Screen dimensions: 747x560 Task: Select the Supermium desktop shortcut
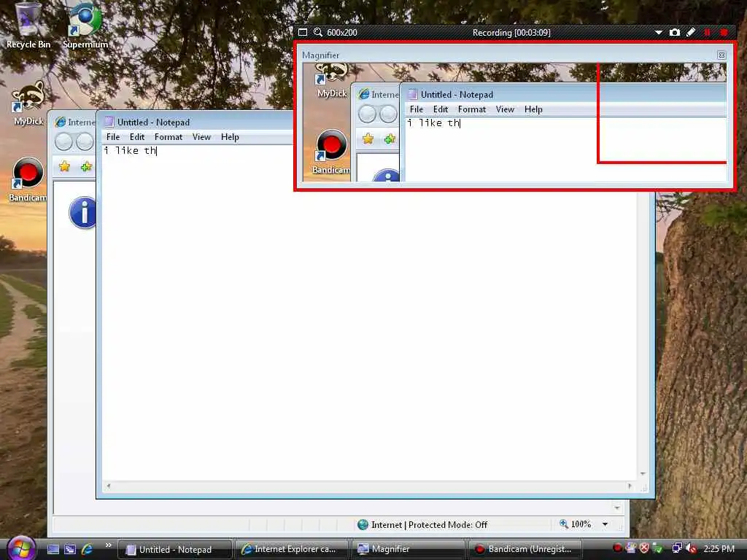(x=85, y=25)
